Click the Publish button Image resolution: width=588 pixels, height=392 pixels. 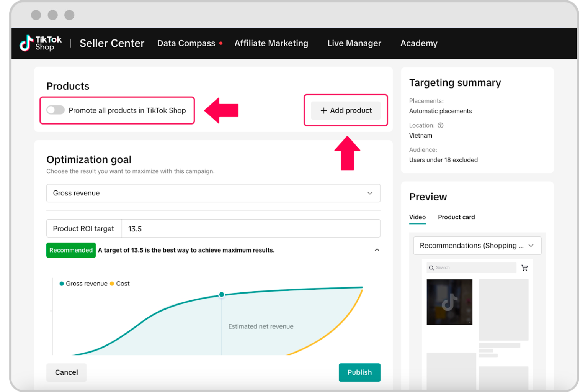[359, 372]
